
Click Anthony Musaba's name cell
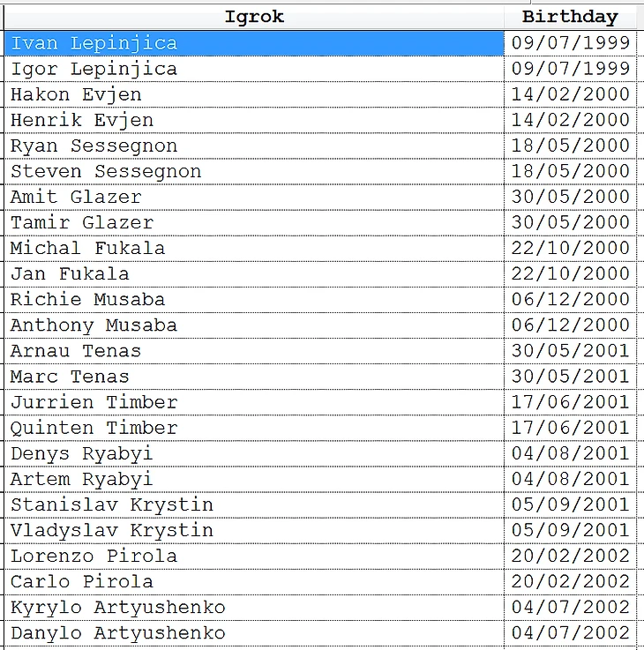tap(94, 325)
